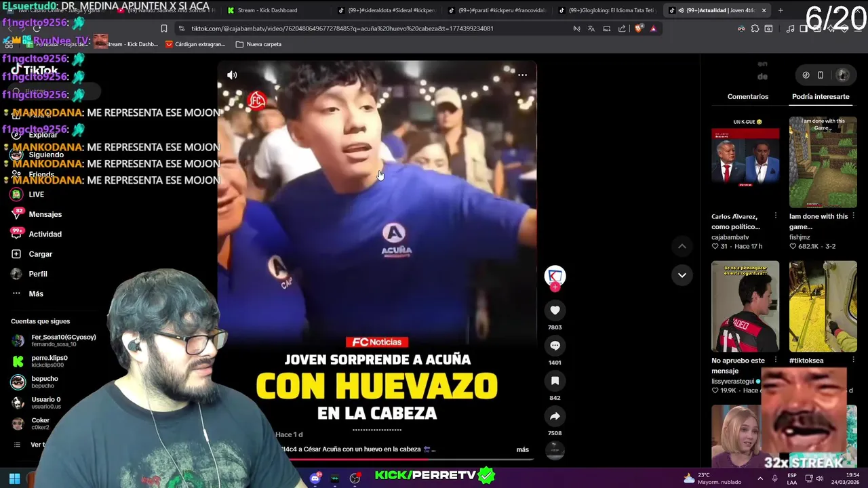The image size is (868, 488).
Task: Open 'Cárdigan extragran...' bookmark
Action: pyautogui.click(x=195, y=44)
